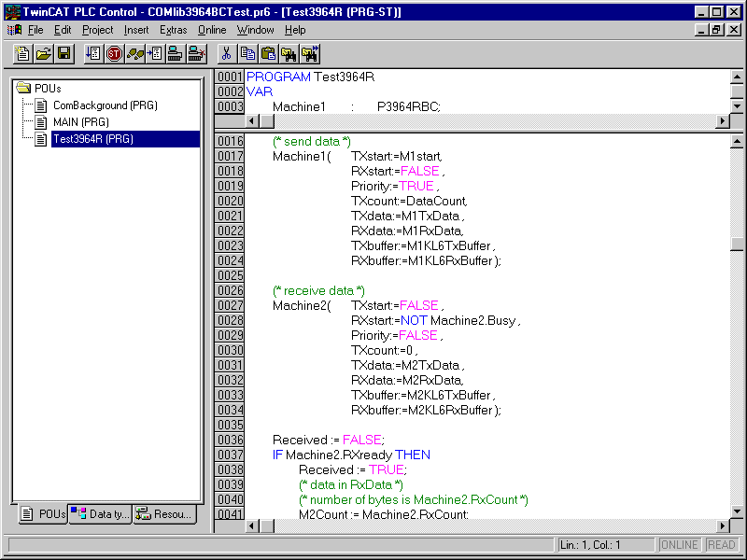The height and width of the screenshot is (560, 747).
Task: Click the Logout computer icon with red X
Action: [x=196, y=53]
